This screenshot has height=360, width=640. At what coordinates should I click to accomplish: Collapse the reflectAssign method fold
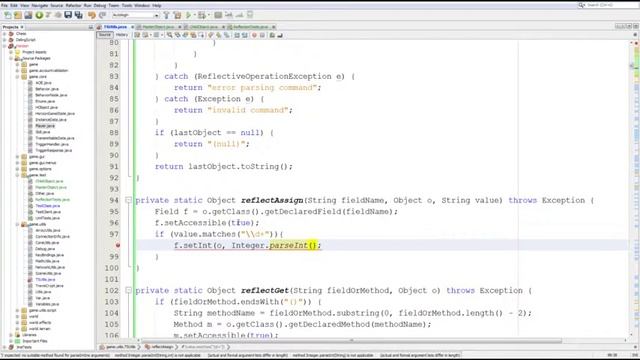pyautogui.click(x=128, y=200)
